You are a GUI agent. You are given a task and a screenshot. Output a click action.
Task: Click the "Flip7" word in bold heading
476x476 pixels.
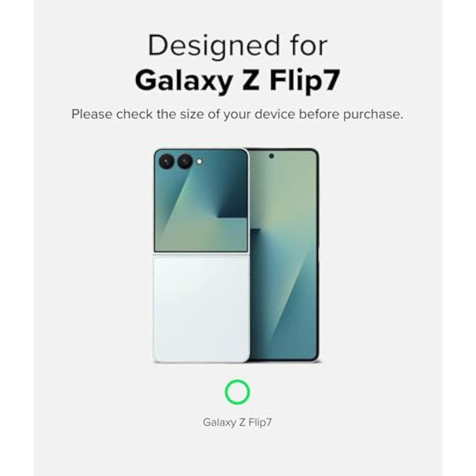click(305, 80)
